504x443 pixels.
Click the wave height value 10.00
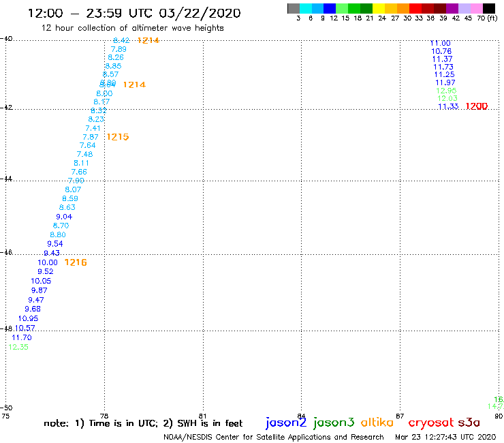(x=48, y=262)
